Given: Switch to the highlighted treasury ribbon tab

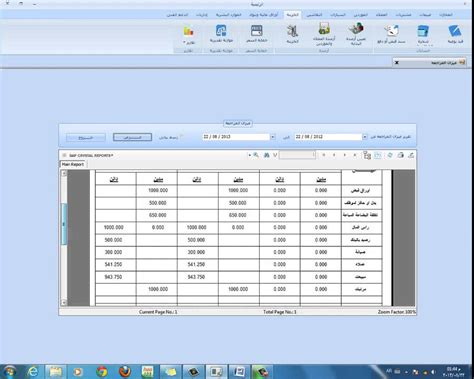Looking at the screenshot, I should 293,15.
